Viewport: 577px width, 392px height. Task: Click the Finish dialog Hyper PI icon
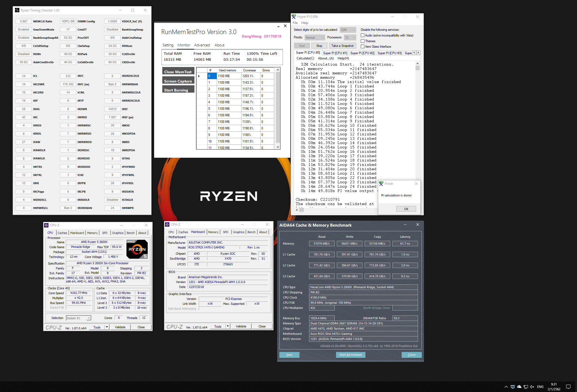point(381,184)
